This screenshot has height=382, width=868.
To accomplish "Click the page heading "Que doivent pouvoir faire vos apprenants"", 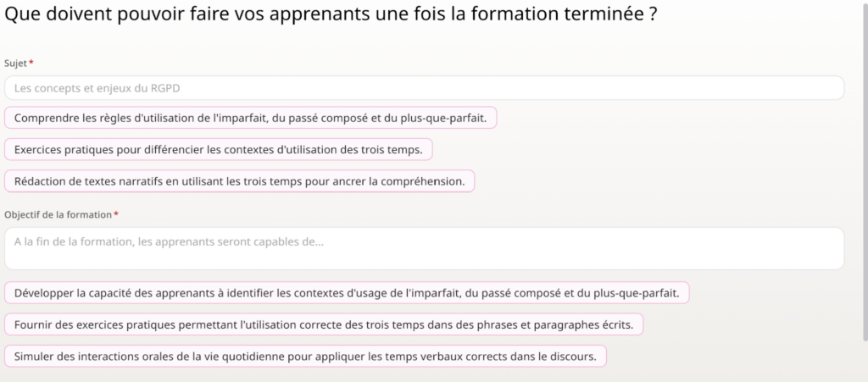I will (x=330, y=19).
